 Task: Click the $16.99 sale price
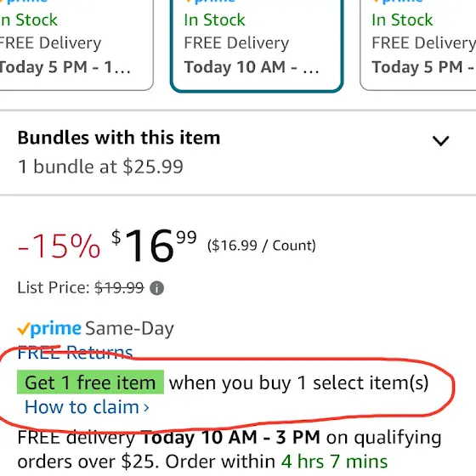(x=154, y=245)
